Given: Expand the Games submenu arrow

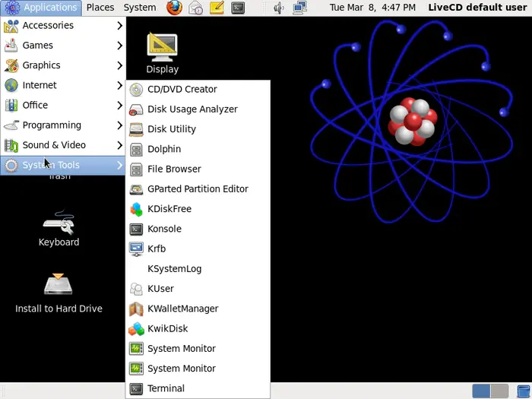Looking at the screenshot, I should click(119, 46).
